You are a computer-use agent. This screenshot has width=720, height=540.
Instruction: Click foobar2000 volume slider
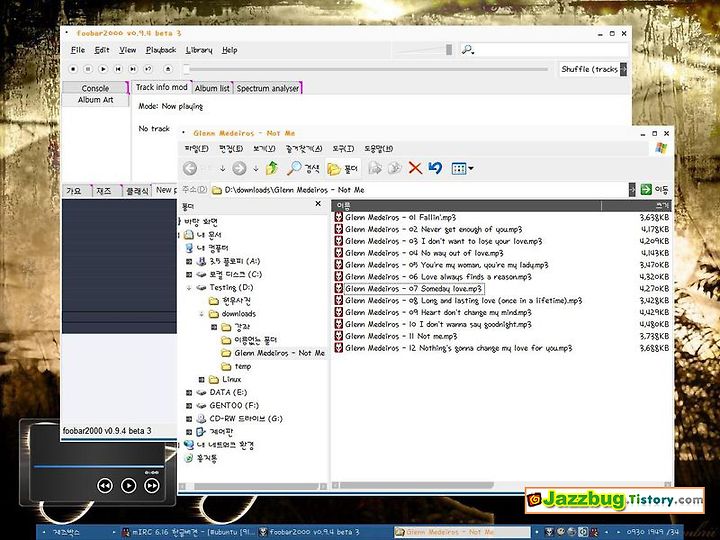pyautogui.click(x=423, y=50)
